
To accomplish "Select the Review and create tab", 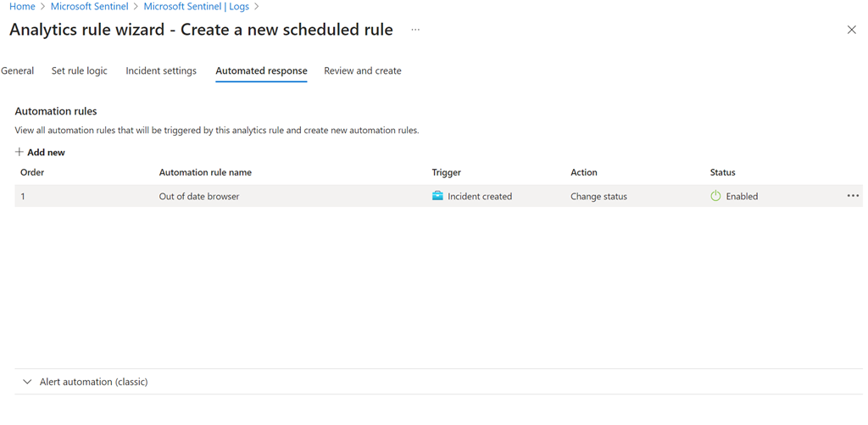I will (363, 71).
